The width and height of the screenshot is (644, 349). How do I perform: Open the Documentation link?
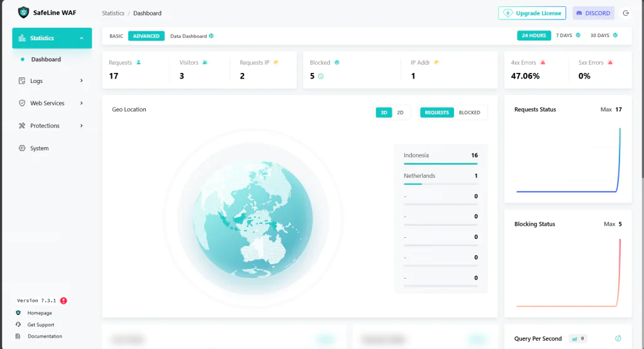pos(45,336)
